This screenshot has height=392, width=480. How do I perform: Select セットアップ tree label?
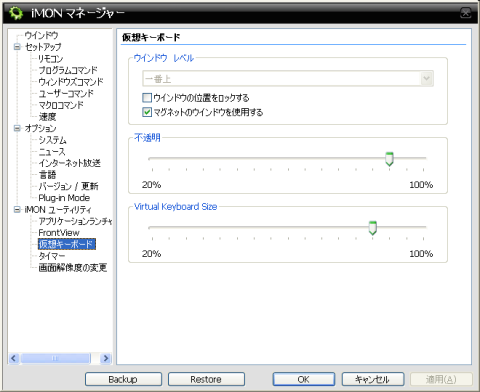pyautogui.click(x=43, y=47)
